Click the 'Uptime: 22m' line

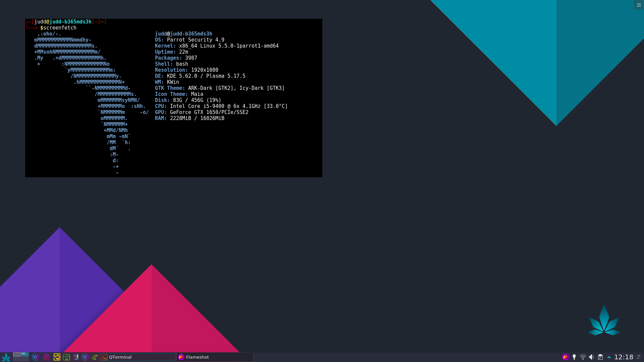(x=171, y=52)
